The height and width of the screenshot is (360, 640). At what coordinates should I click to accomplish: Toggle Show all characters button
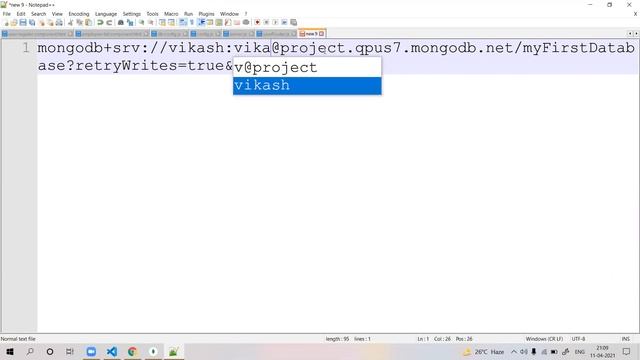pyautogui.click(x=192, y=22)
